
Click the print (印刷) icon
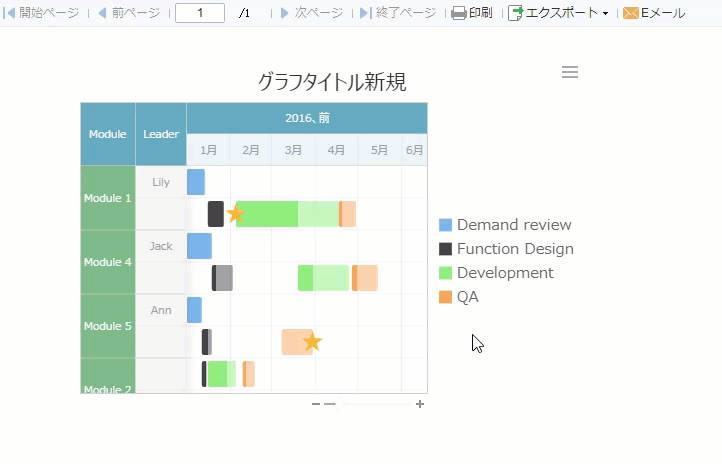[x=459, y=13]
